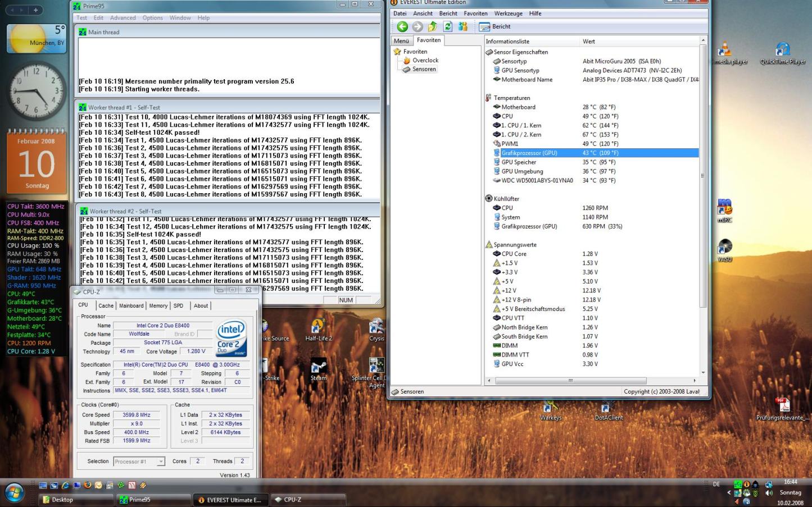This screenshot has height=507, width=812.
Task: Open the Werkzeuge menu in EVEREST
Action: 508,13
